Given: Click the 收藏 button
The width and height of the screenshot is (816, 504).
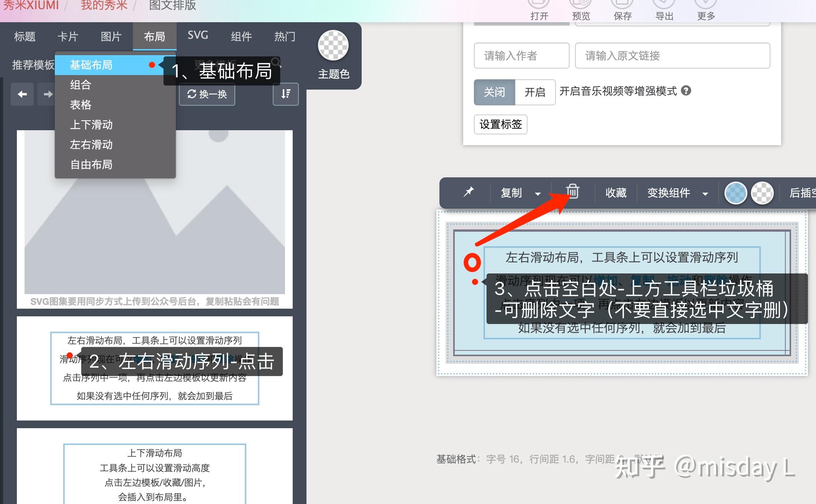Looking at the screenshot, I should click(x=616, y=193).
